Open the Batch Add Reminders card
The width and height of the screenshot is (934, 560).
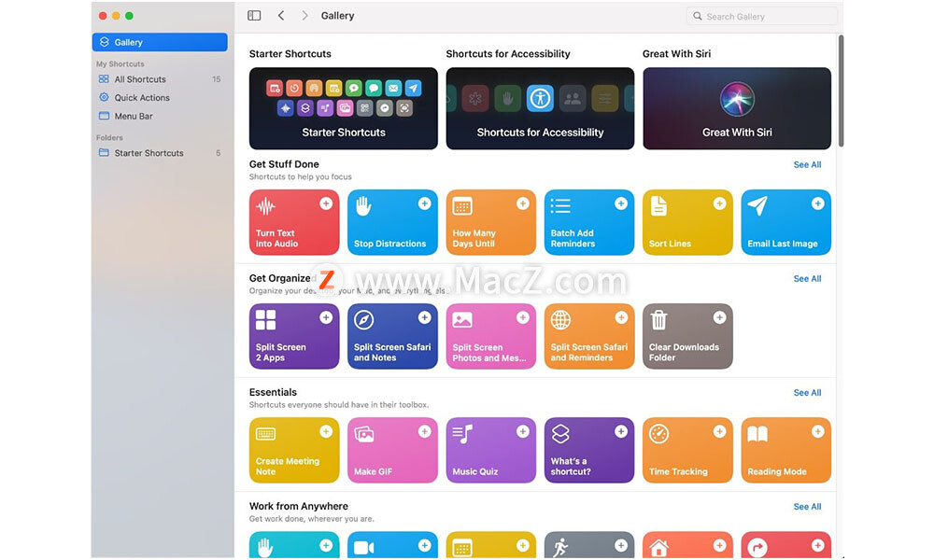(589, 222)
